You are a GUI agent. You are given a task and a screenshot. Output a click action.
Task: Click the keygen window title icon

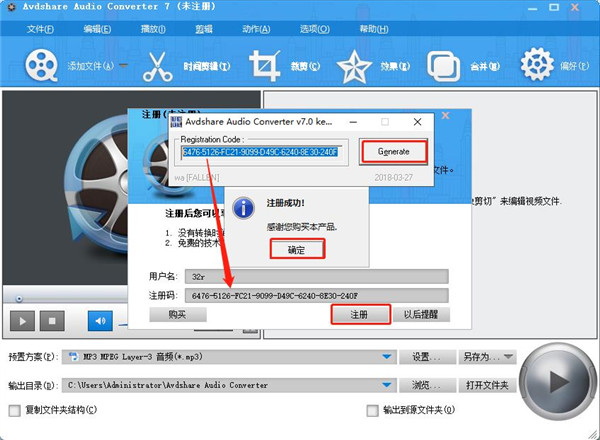click(x=176, y=122)
